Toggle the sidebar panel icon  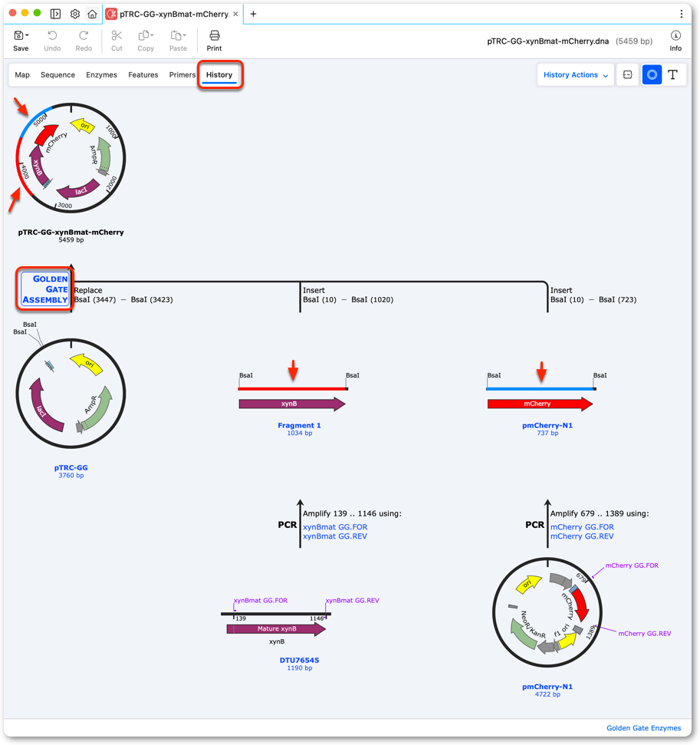[x=55, y=14]
